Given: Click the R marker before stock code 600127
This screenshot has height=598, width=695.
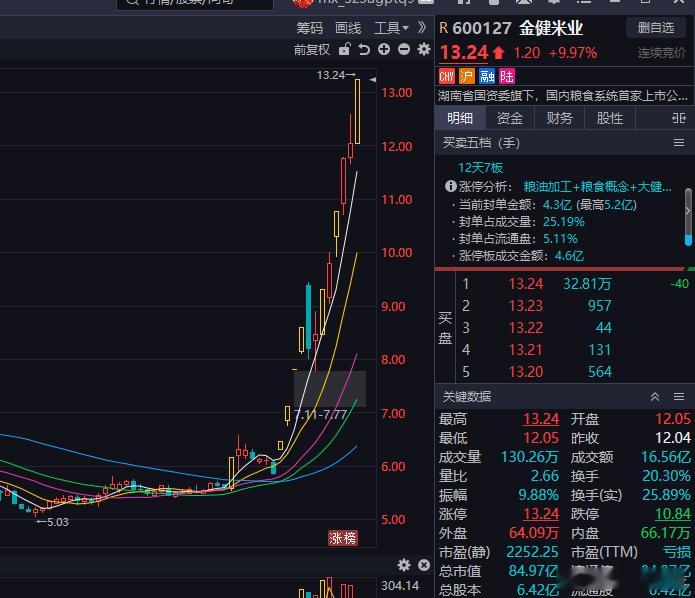Looking at the screenshot, I should click(x=443, y=28).
